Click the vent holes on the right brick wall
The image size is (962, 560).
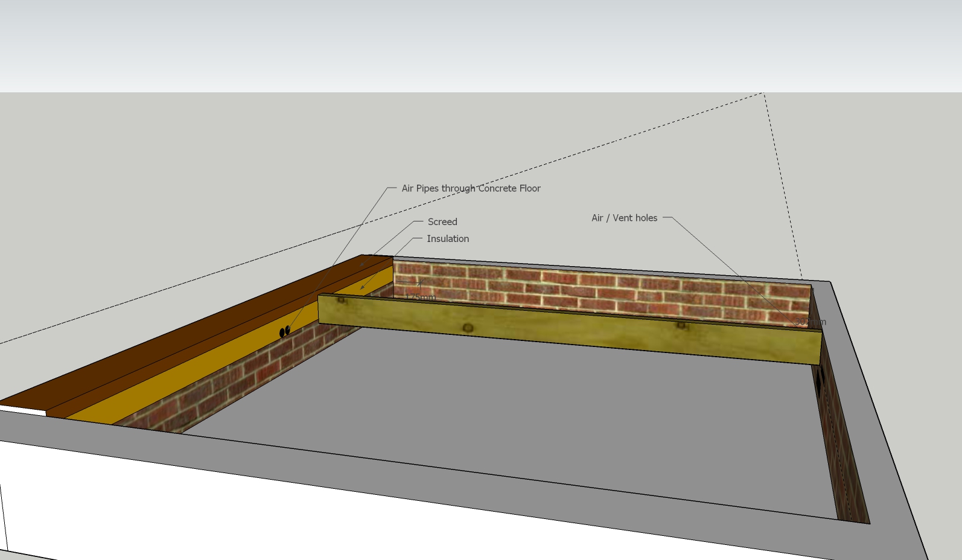point(820,379)
